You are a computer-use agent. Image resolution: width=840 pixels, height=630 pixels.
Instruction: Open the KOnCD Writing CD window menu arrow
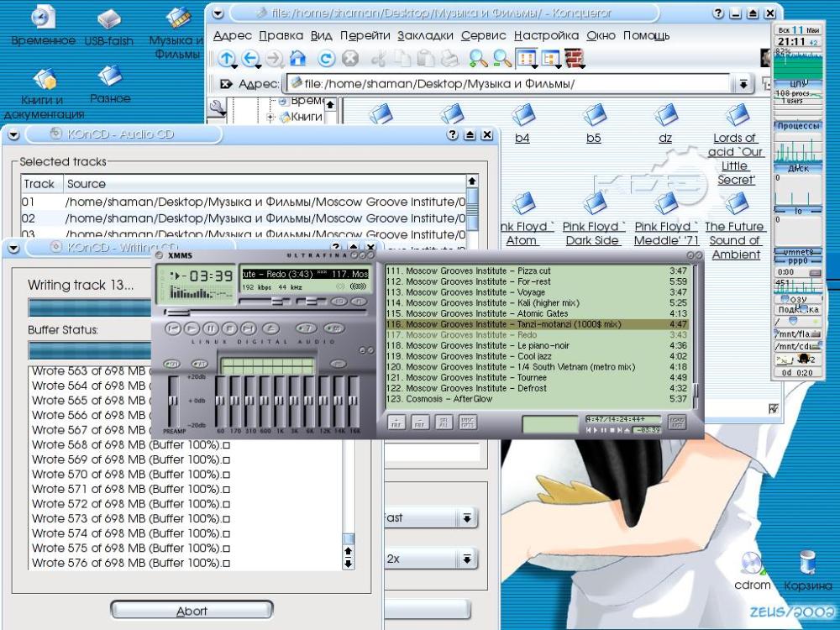[13, 248]
